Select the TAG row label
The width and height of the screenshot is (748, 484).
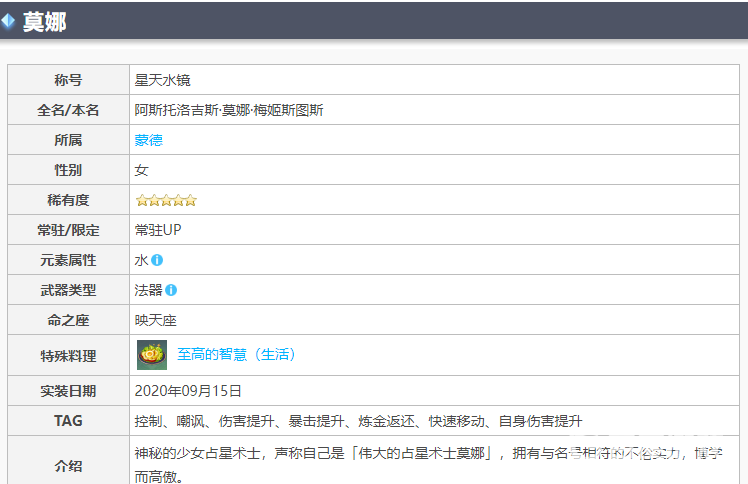[68, 421]
